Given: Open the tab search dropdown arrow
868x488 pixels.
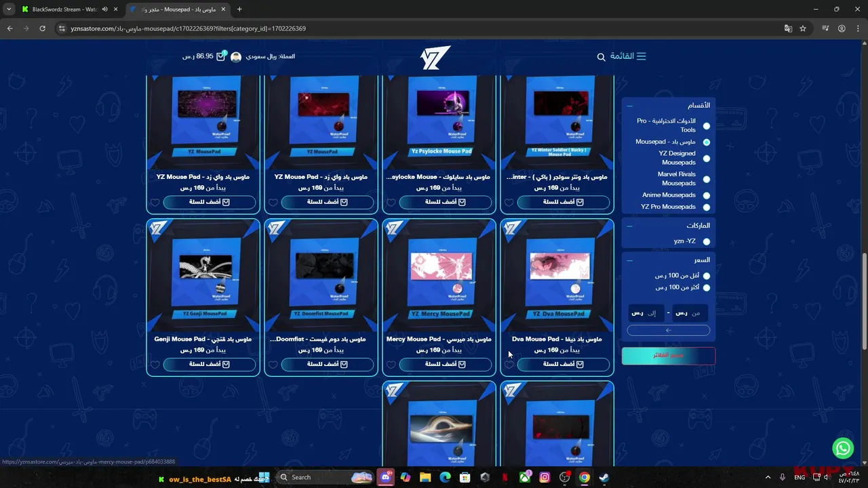Looking at the screenshot, I should pos(9,9).
